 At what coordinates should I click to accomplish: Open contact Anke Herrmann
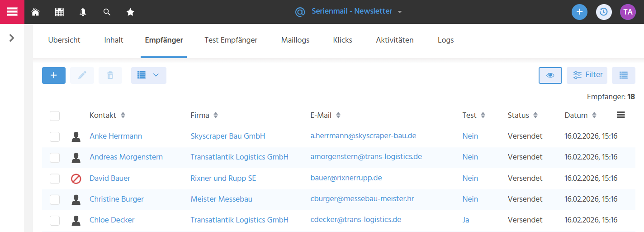[x=116, y=136]
